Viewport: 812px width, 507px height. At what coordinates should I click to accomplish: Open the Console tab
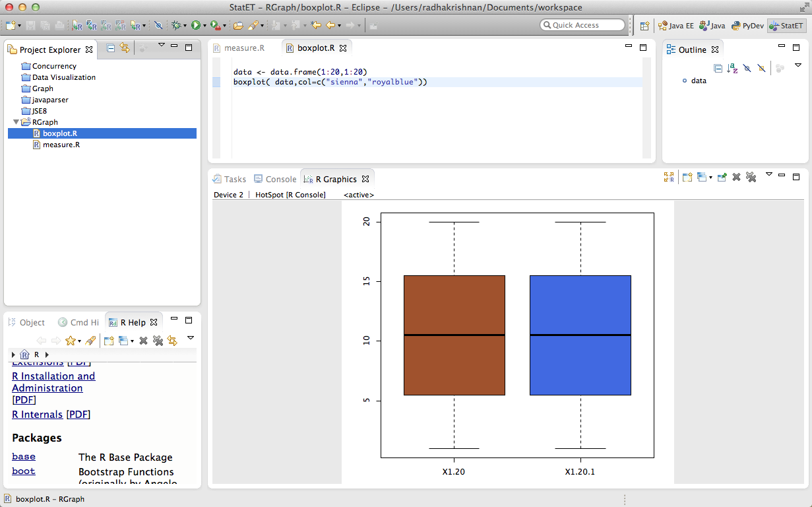(x=280, y=179)
